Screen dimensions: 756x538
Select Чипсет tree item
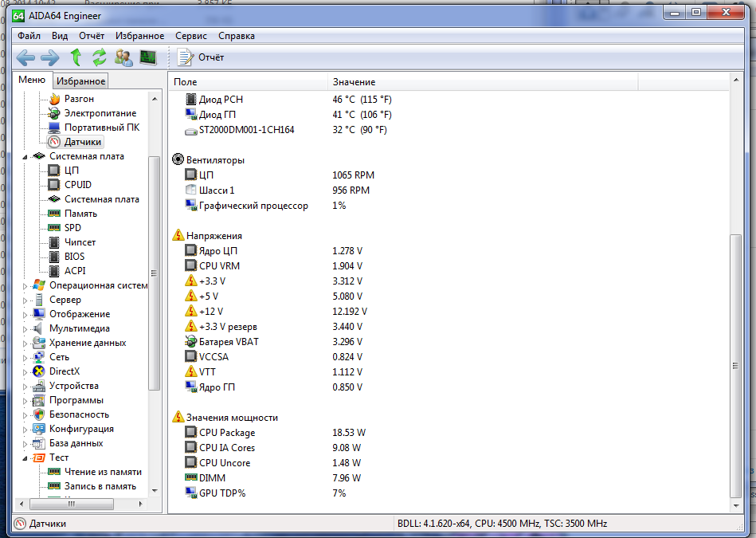tap(80, 242)
